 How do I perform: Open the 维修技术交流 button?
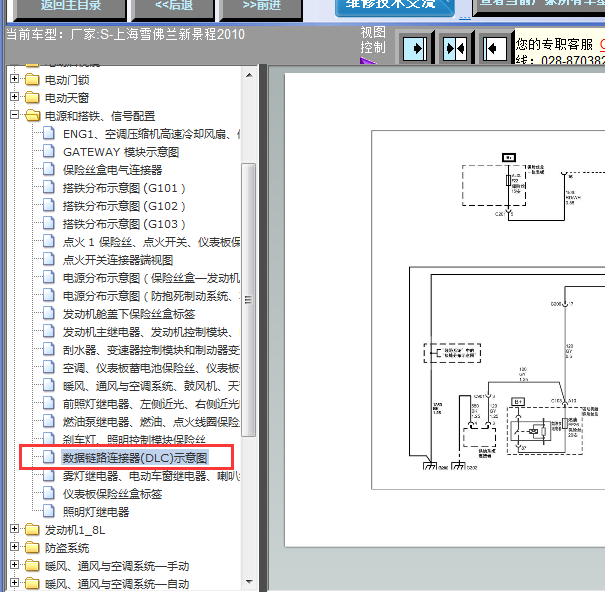394,8
